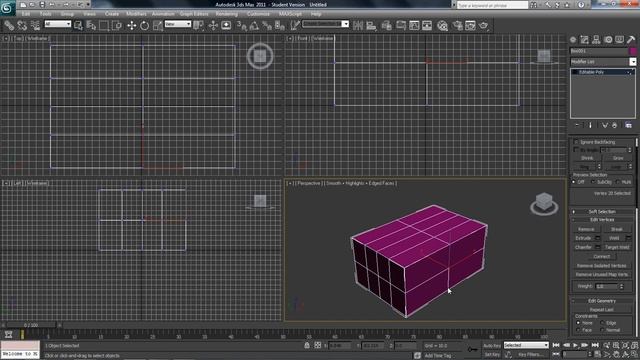Click object color swatch beside Box001
640x360 pixels.
[x=633, y=51]
